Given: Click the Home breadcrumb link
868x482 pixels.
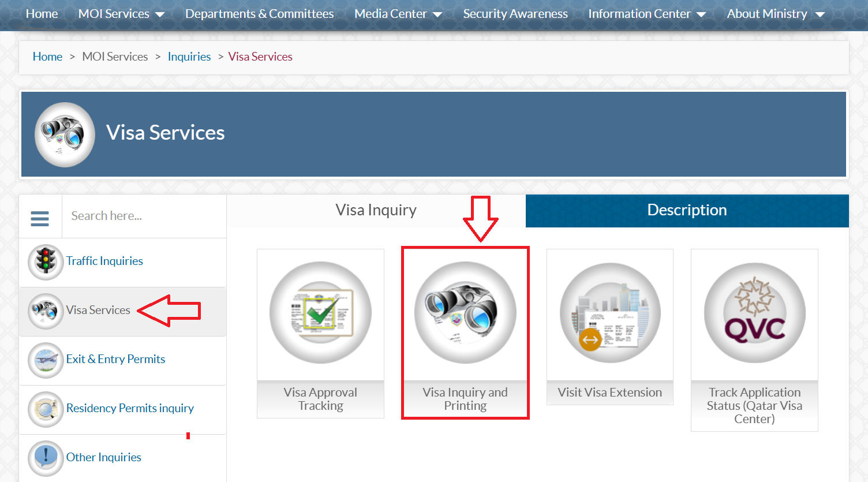Looking at the screenshot, I should click(x=47, y=57).
